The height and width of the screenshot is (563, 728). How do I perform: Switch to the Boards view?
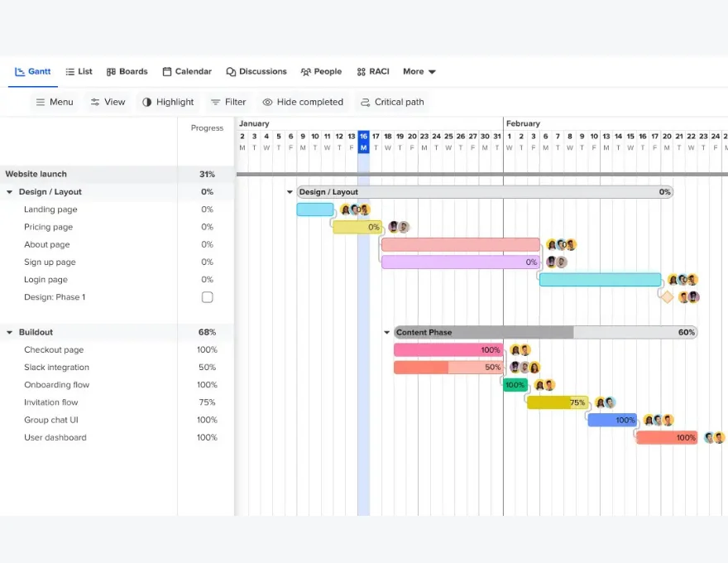point(127,71)
